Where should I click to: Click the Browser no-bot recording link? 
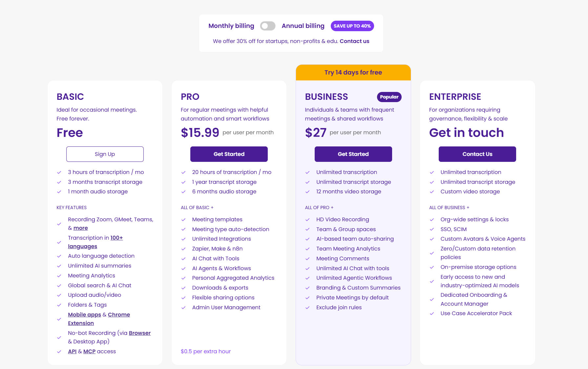point(139,333)
